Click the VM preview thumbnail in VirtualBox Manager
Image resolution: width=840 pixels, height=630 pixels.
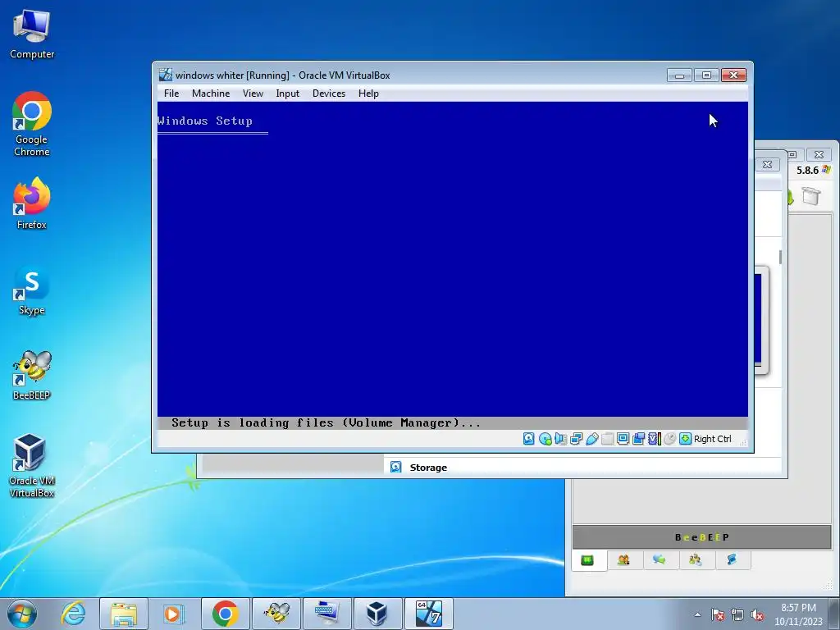point(760,320)
